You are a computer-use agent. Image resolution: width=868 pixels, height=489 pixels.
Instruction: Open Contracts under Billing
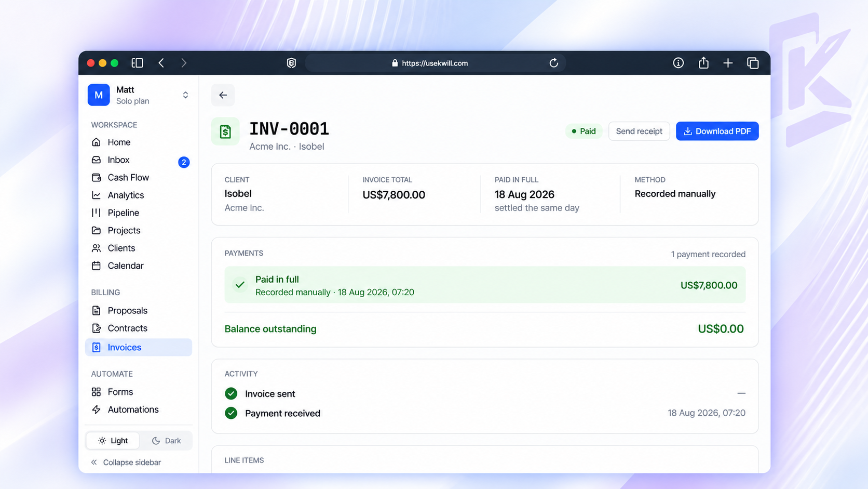point(139,328)
